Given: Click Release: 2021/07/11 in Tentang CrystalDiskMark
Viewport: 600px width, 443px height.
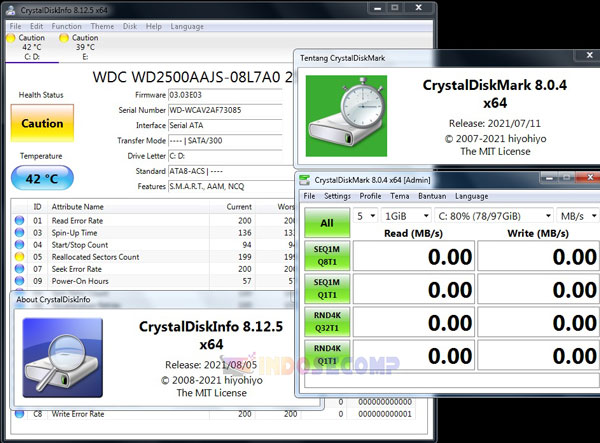Looking at the screenshot, I should pyautogui.click(x=494, y=123).
